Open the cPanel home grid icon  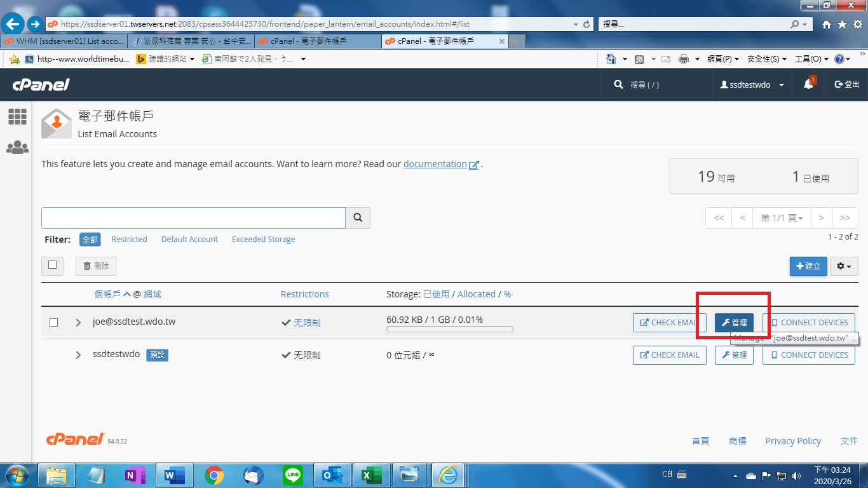pos(17,116)
